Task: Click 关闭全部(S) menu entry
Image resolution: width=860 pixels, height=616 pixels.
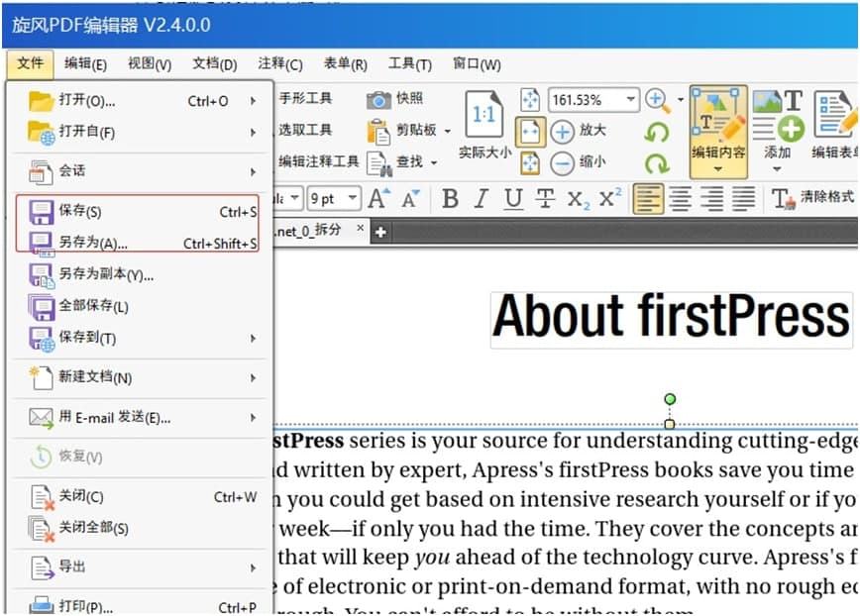Action: pos(142,528)
